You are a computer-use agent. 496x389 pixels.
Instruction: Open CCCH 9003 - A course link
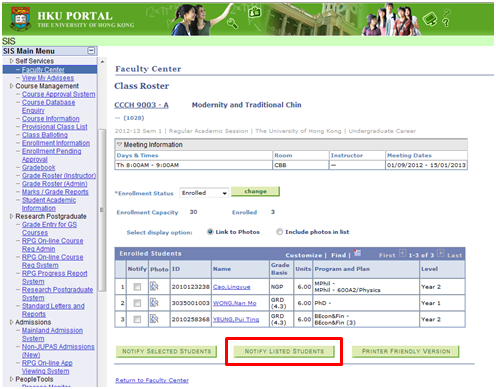tap(141, 105)
